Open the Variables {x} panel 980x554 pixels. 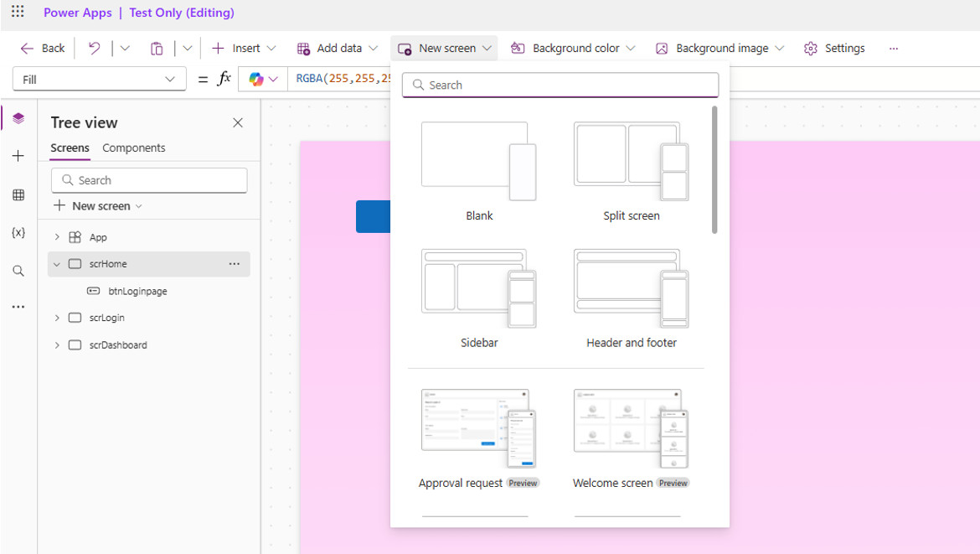(x=18, y=233)
